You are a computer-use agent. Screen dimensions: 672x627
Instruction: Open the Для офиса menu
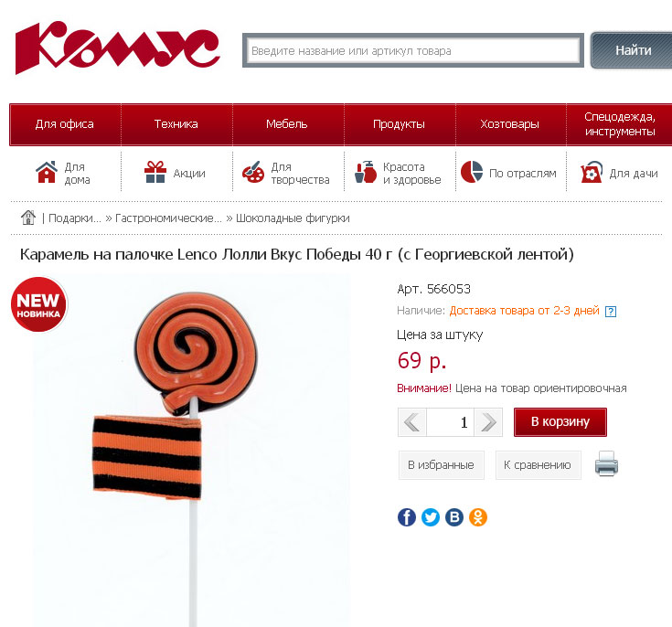coord(65,124)
